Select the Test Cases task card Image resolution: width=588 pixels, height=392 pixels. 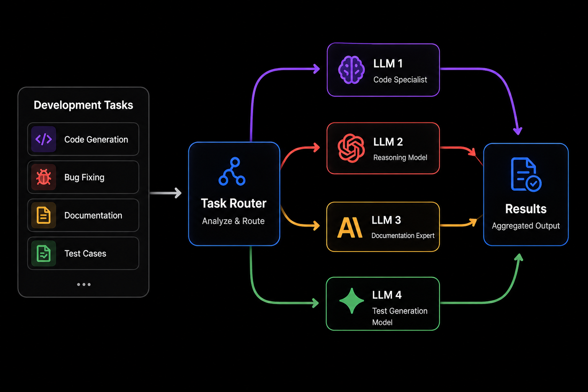pos(83,253)
